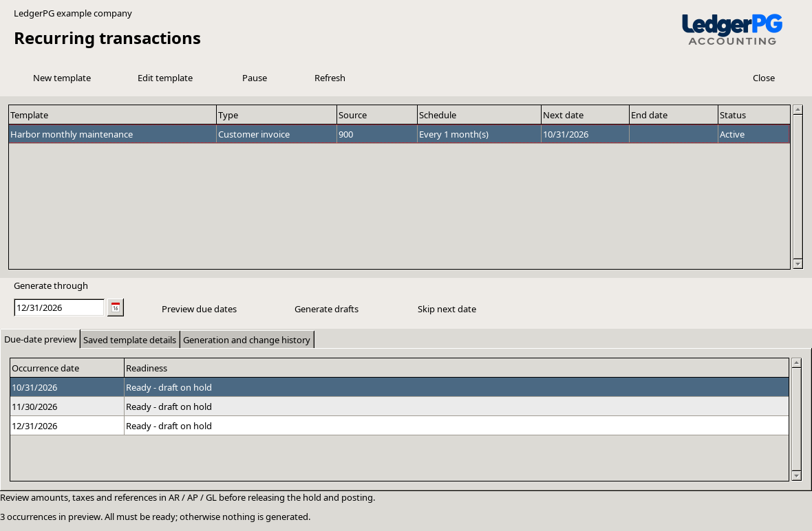Viewport: 812px width, 531px height.
Task: Refresh the recurring transactions list
Action: (330, 78)
